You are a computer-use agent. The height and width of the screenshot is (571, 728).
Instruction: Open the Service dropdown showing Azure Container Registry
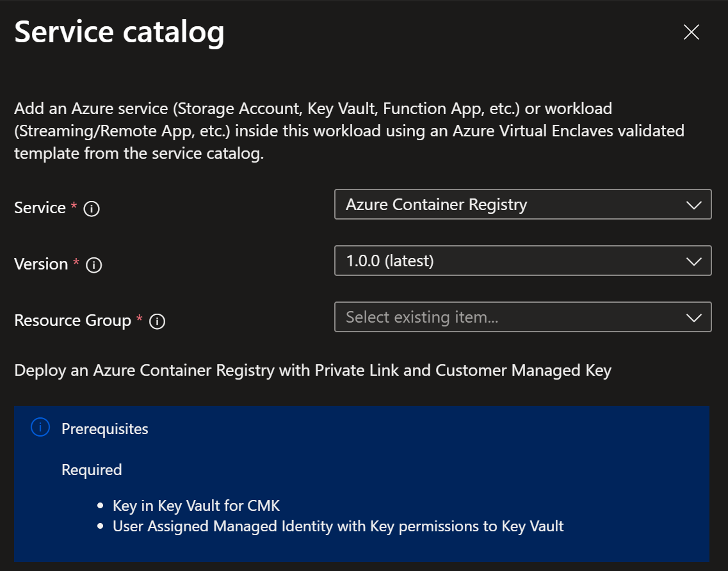(522, 204)
